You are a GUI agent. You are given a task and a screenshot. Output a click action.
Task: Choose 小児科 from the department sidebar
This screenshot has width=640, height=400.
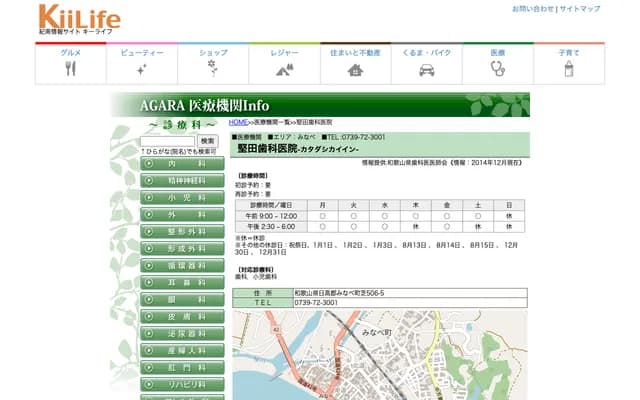175,198
